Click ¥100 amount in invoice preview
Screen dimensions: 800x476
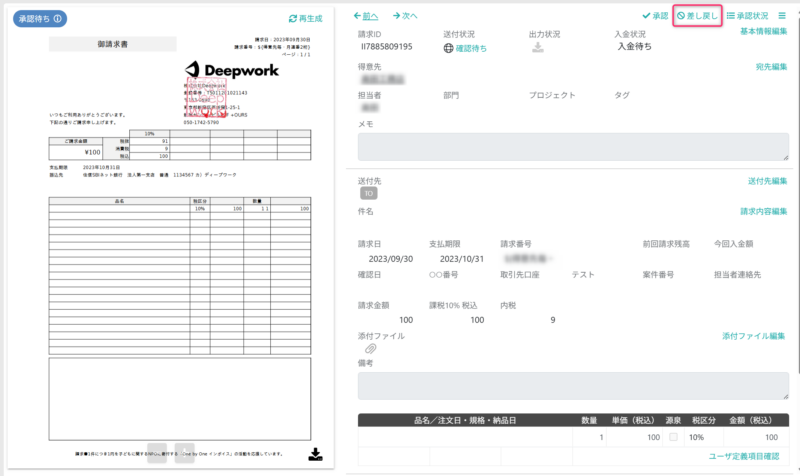pos(92,152)
